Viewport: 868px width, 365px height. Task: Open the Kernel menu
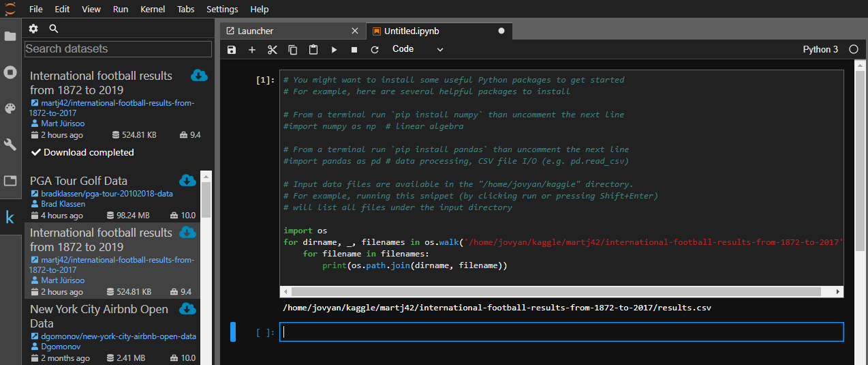tap(153, 9)
